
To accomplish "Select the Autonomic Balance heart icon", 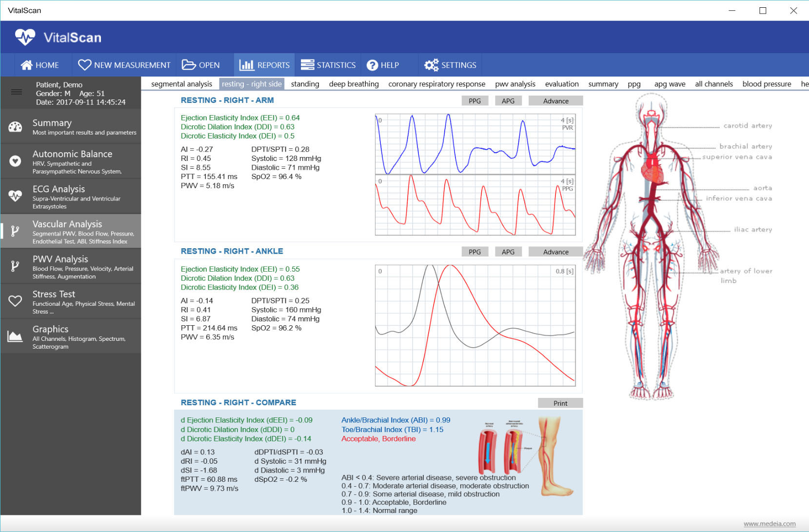I will (15, 161).
